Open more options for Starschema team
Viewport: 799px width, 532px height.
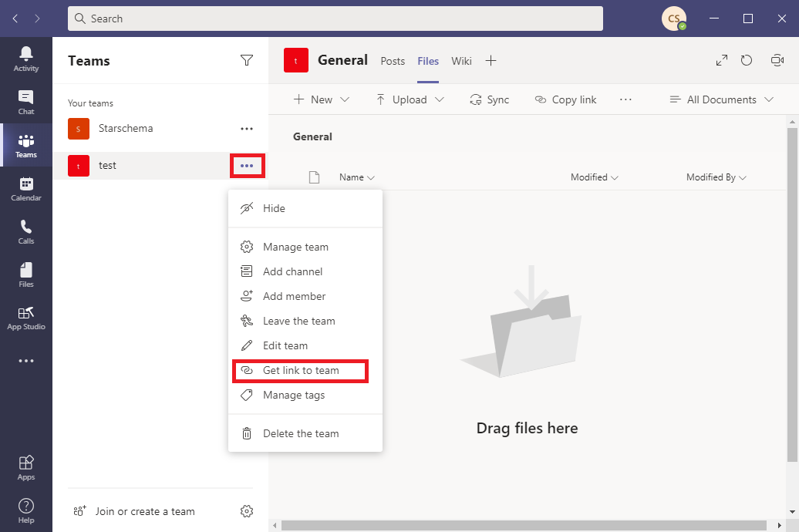point(247,129)
